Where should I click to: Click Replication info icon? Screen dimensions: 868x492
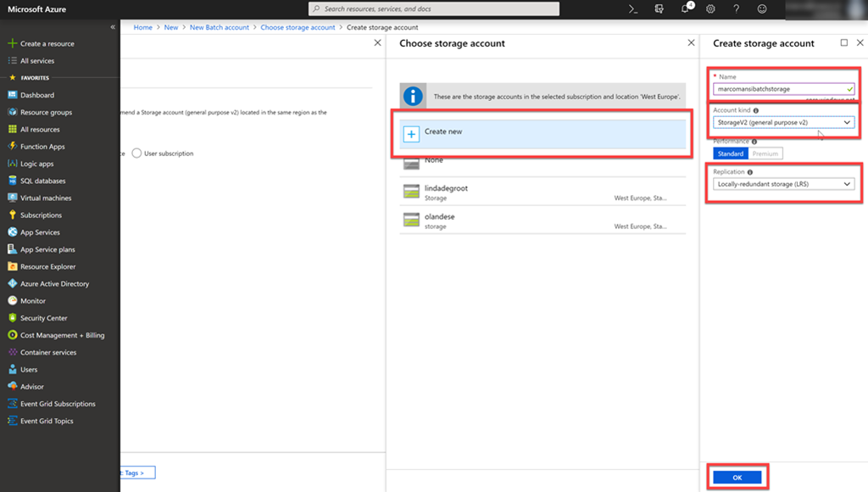pos(750,172)
